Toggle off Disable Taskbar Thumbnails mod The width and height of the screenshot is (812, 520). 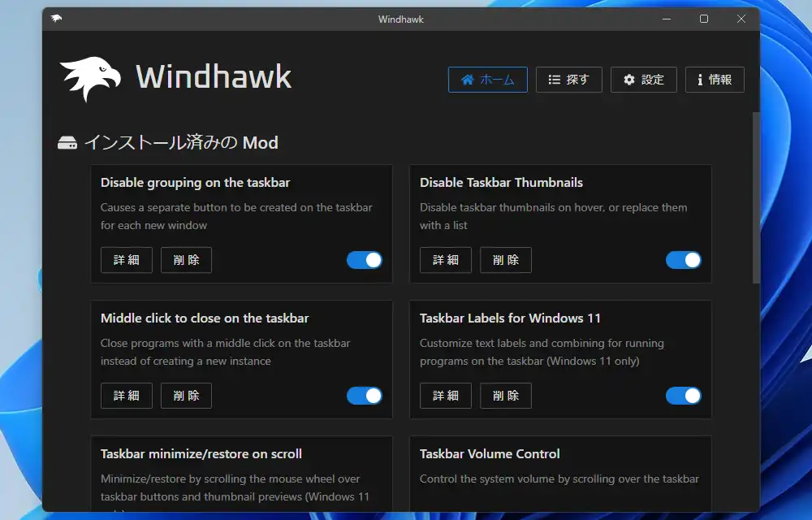684,260
